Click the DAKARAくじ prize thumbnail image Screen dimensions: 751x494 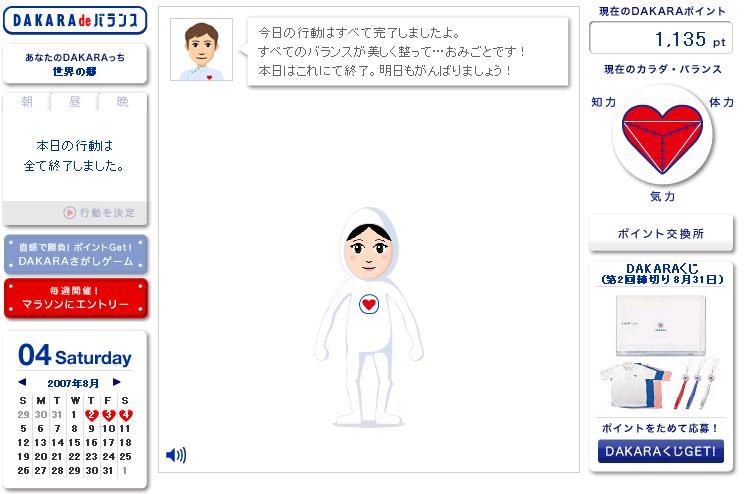click(660, 352)
